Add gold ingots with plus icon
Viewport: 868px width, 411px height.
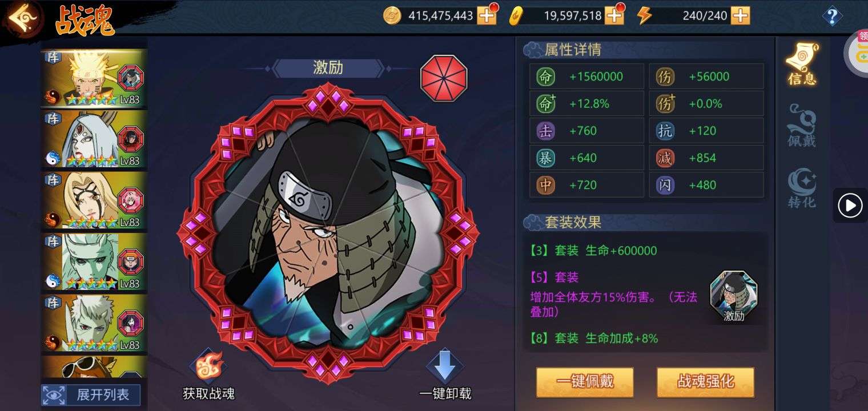pos(614,15)
